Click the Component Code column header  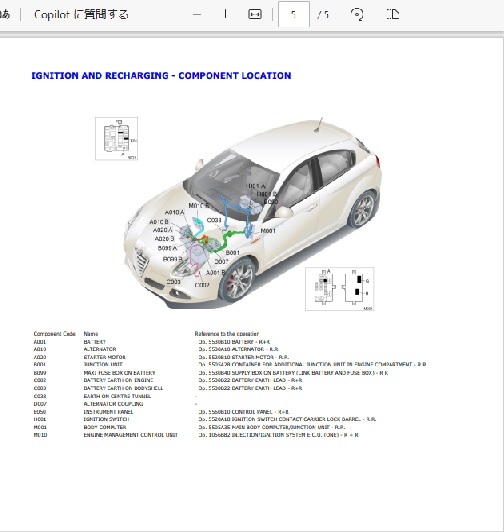[x=54, y=334]
